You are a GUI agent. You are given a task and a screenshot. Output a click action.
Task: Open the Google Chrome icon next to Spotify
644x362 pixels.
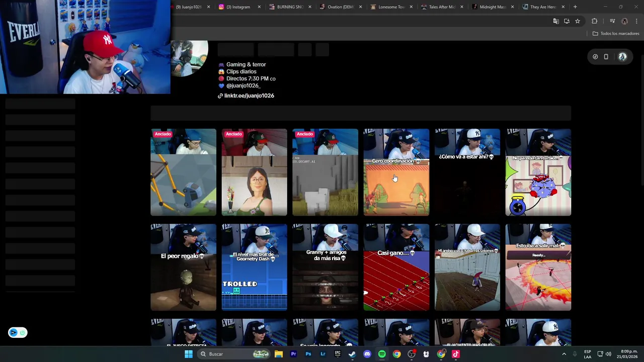click(x=397, y=354)
